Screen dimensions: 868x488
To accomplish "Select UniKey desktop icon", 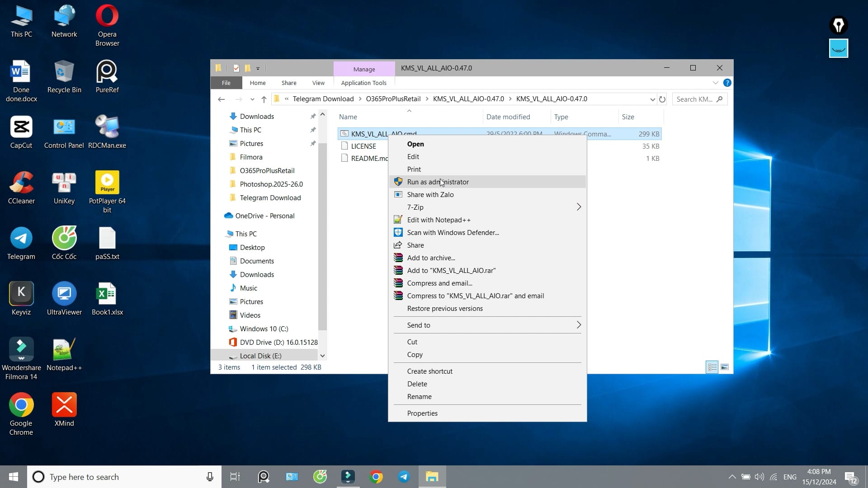I will (64, 188).
